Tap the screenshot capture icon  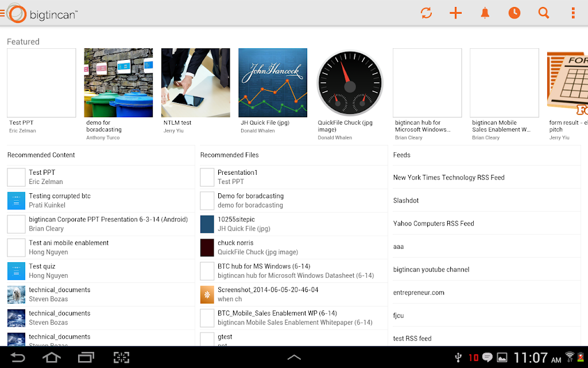(x=121, y=358)
